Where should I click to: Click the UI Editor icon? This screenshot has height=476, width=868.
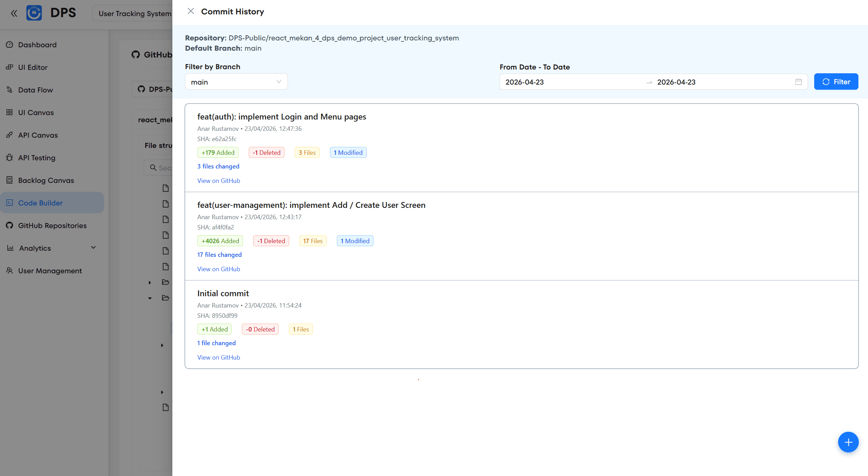coord(10,67)
